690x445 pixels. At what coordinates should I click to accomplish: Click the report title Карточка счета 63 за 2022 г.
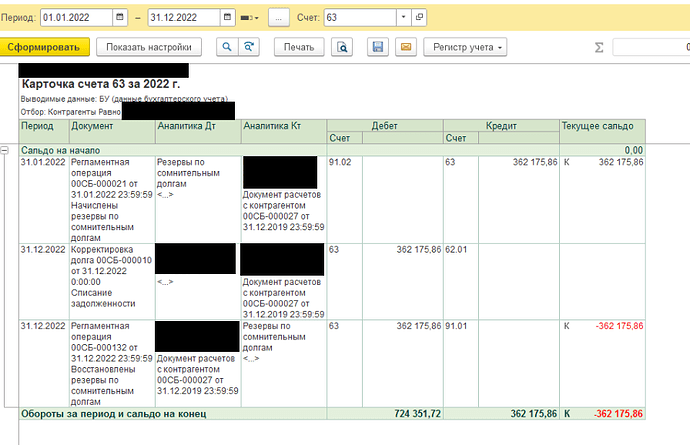tap(101, 84)
